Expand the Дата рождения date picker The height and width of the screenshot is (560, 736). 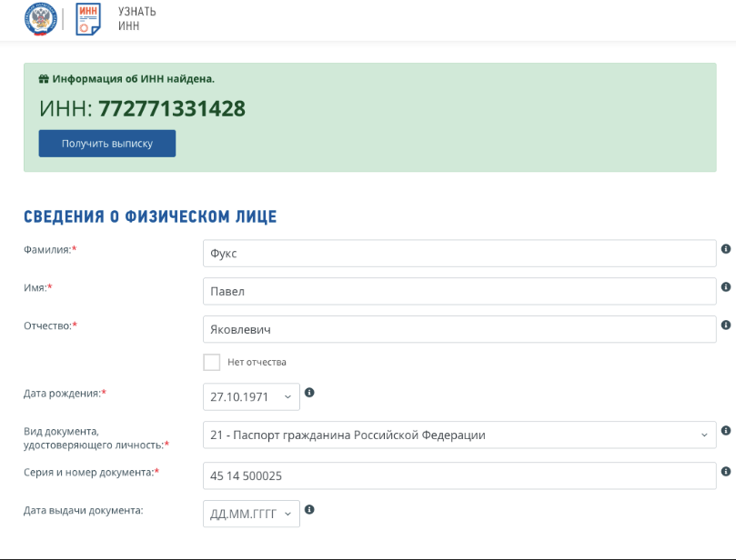[x=251, y=397]
